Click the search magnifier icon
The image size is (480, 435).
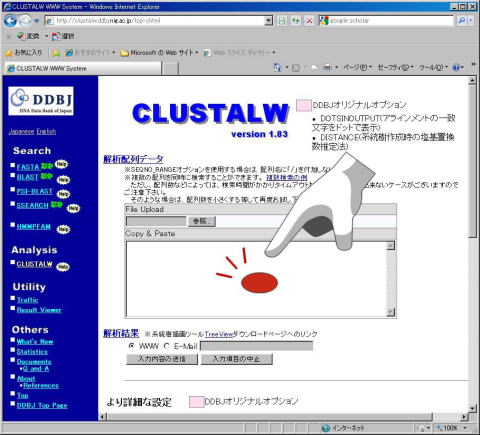coord(462,21)
